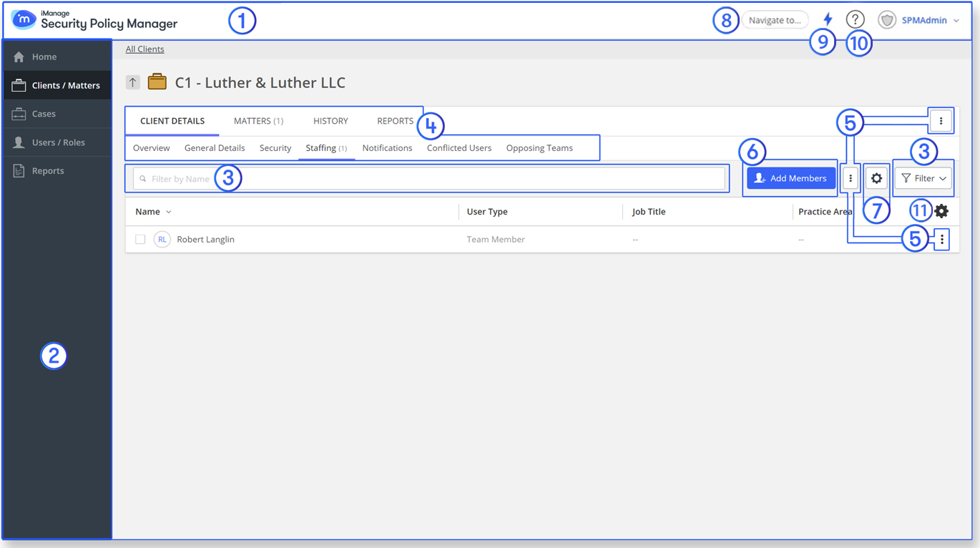Follow the All Clients breadcrumb link
The width and height of the screenshot is (980, 548).
(144, 49)
